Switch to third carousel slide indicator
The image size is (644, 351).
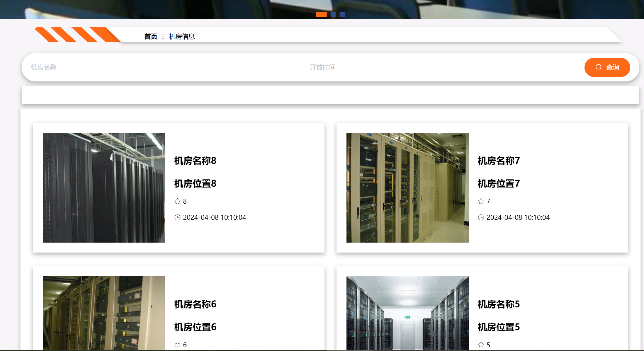[x=342, y=15]
